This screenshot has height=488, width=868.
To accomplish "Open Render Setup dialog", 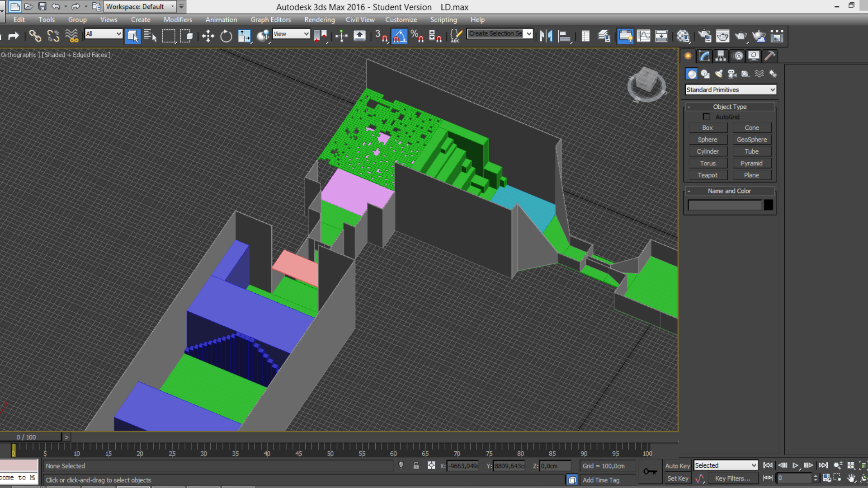I will [704, 36].
